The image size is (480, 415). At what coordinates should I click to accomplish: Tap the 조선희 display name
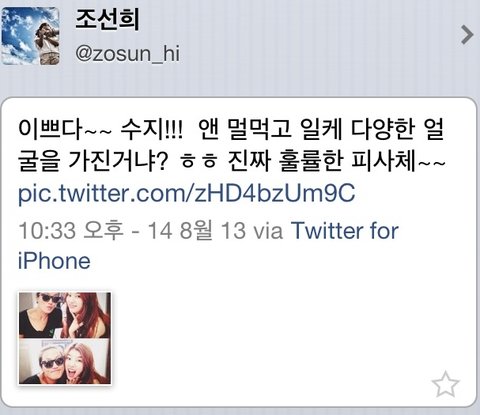pos(107,20)
